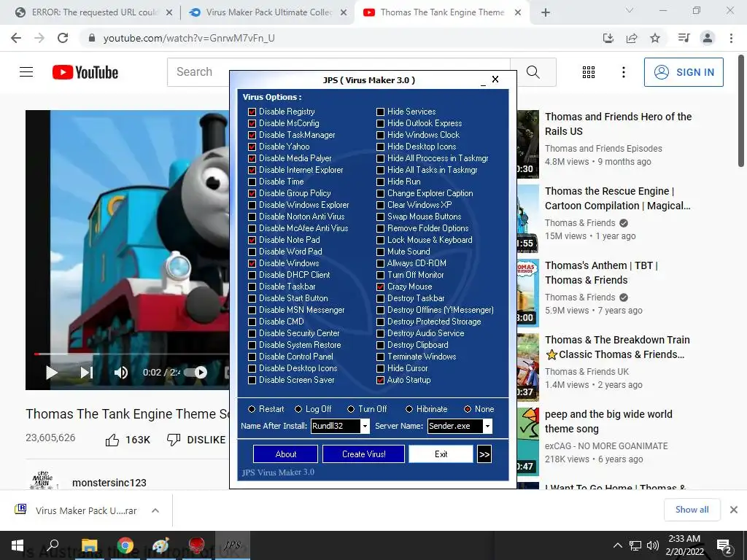
Task: Click the Create Virus! button
Action: [x=363, y=454]
